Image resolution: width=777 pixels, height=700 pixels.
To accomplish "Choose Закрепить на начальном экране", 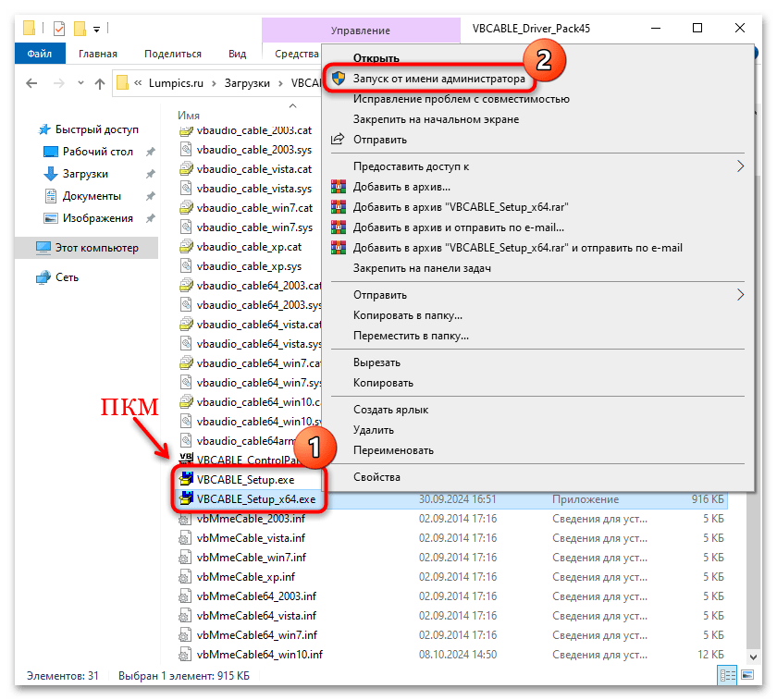I will [436, 119].
